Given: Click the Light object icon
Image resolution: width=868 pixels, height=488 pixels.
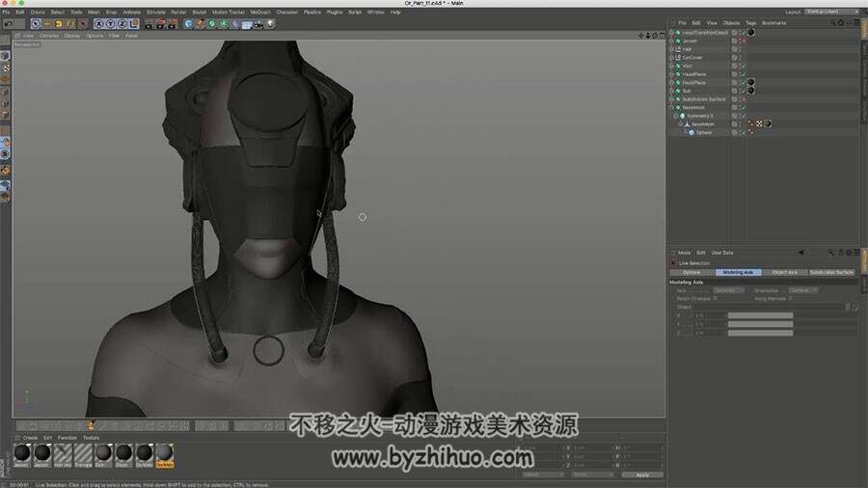Looking at the screenshot, I should 270,24.
